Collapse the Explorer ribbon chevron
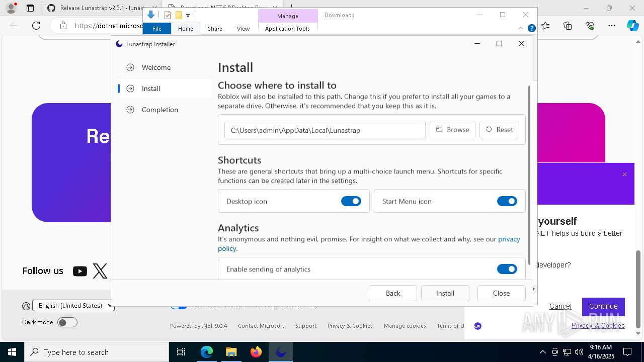 pos(521,29)
